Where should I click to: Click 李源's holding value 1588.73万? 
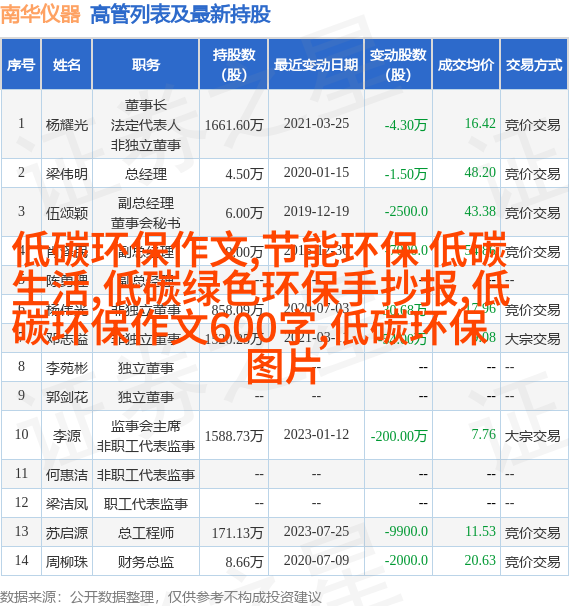(x=234, y=436)
